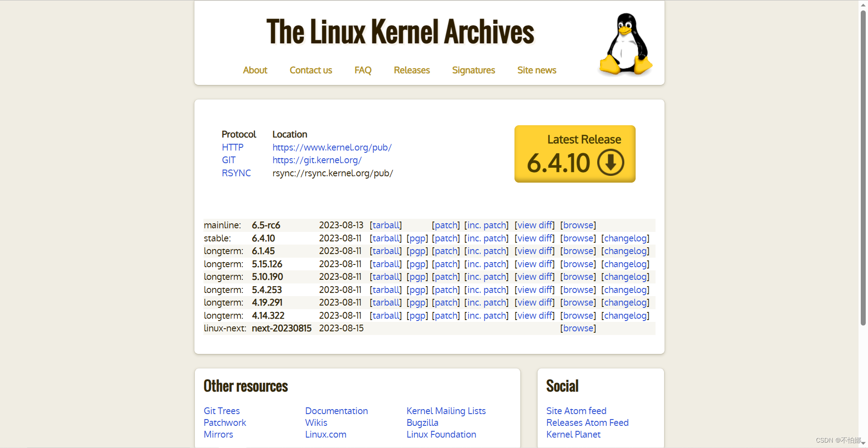View Site news
This screenshot has height=448, width=868.
[536, 71]
